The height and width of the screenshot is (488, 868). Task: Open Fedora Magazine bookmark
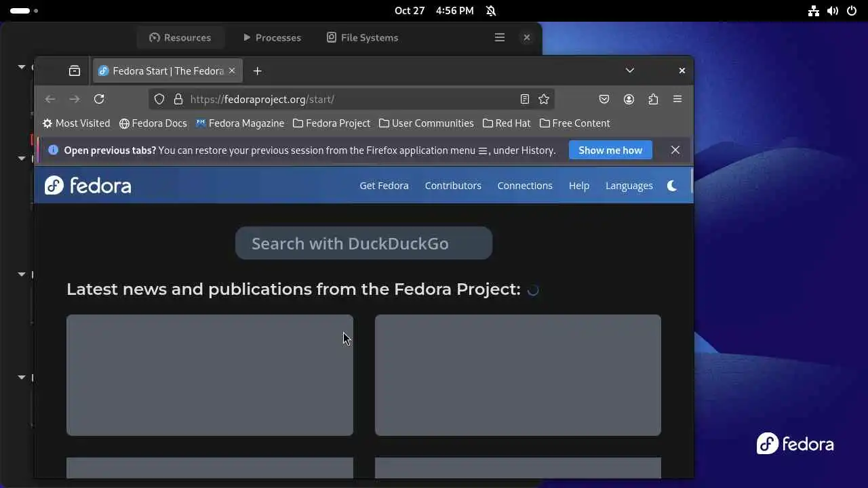point(239,123)
